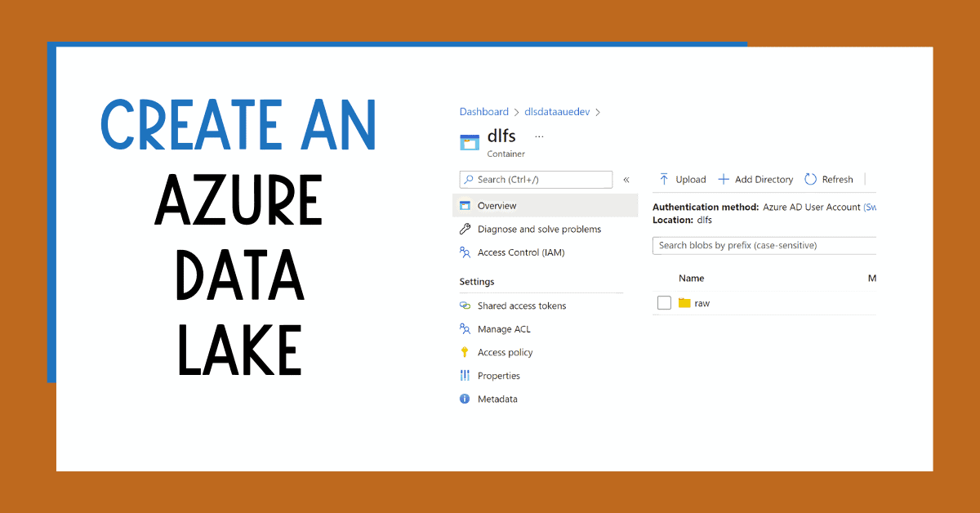Go to Dashboard breadcrumb link
This screenshot has width=980, height=513.
pos(483,112)
